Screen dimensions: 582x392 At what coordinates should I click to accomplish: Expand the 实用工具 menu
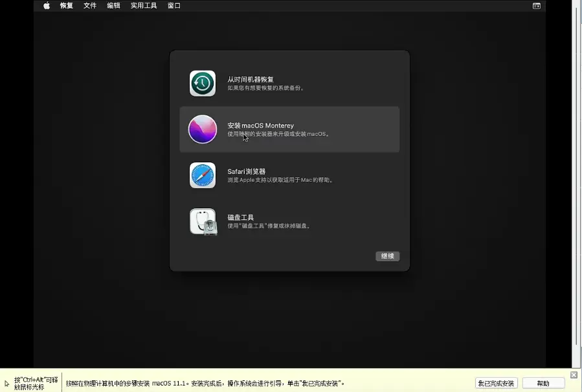(144, 6)
